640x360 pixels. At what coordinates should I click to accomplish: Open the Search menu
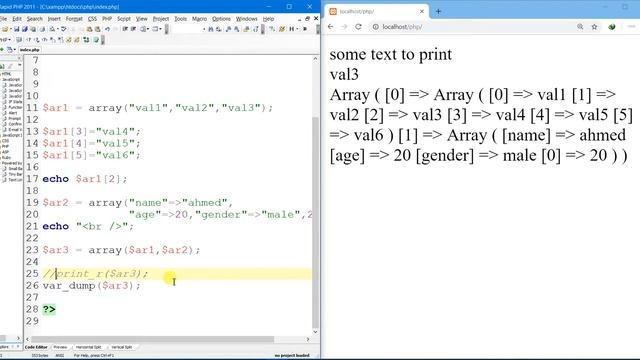click(35, 19)
